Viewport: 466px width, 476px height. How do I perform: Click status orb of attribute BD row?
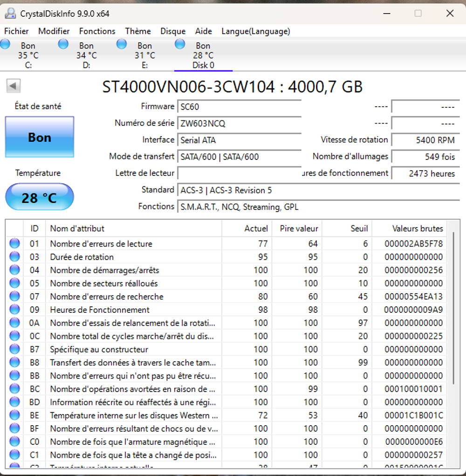tap(14, 402)
